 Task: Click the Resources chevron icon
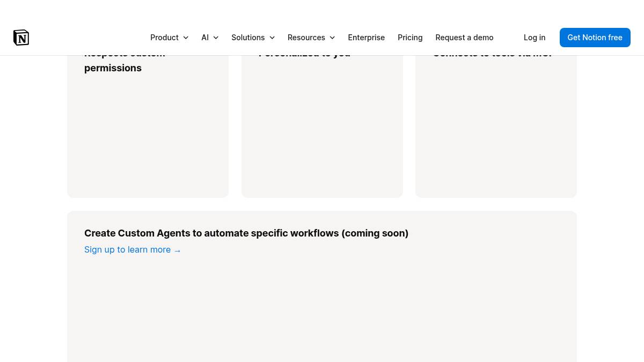tap(332, 38)
